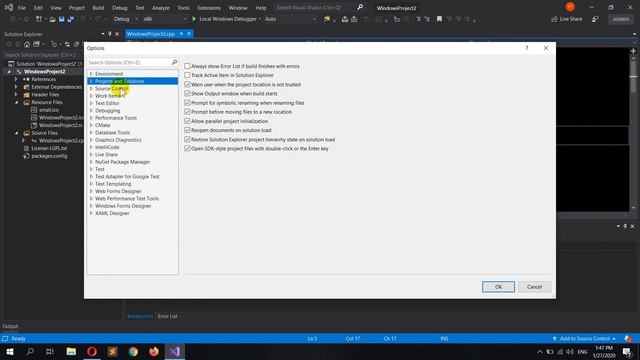Open the Tools menu
The image size is (640, 360).
point(183,8)
